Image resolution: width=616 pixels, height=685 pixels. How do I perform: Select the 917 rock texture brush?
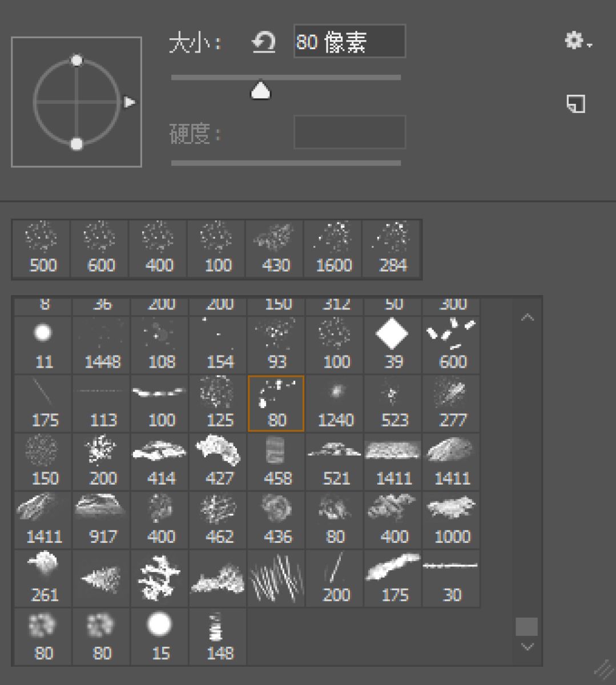click(x=102, y=520)
